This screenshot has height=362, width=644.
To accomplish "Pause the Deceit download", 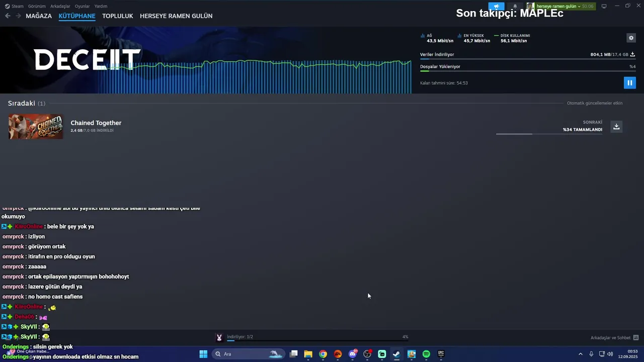I will point(629,82).
